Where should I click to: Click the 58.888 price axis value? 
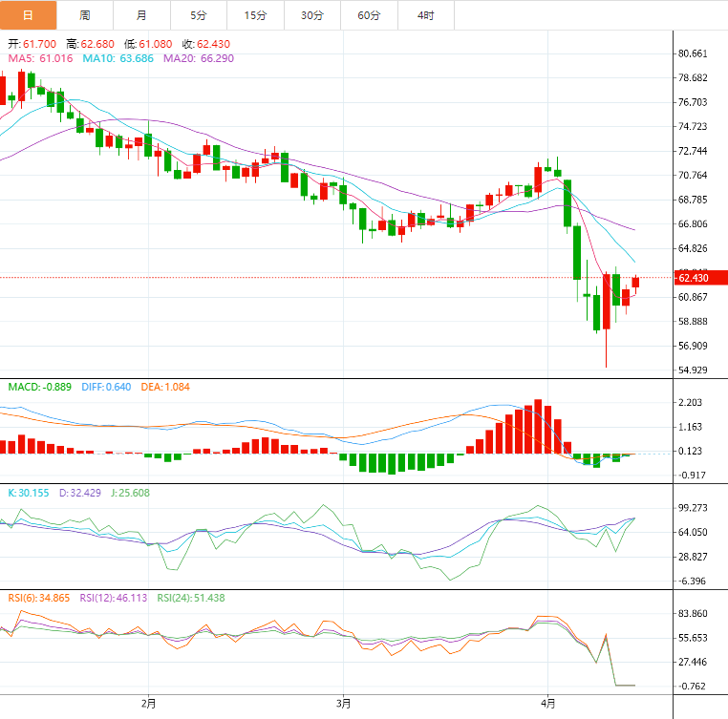[693, 321]
